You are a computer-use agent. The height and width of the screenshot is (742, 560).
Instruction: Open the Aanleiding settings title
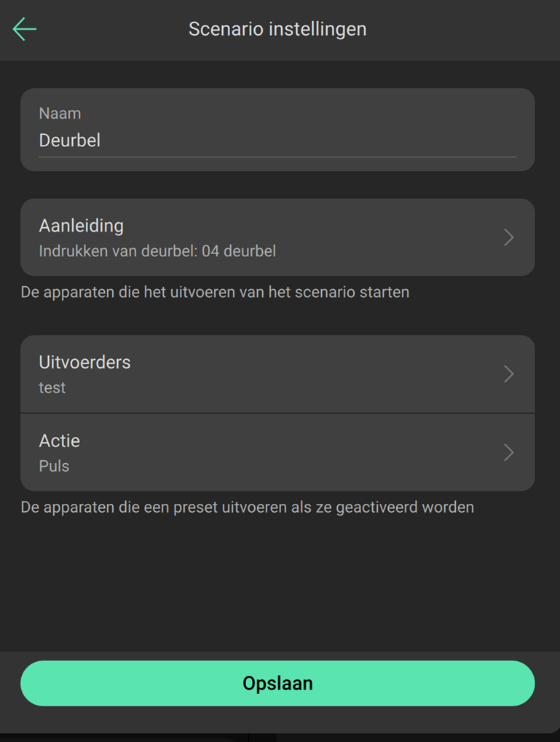point(81,226)
